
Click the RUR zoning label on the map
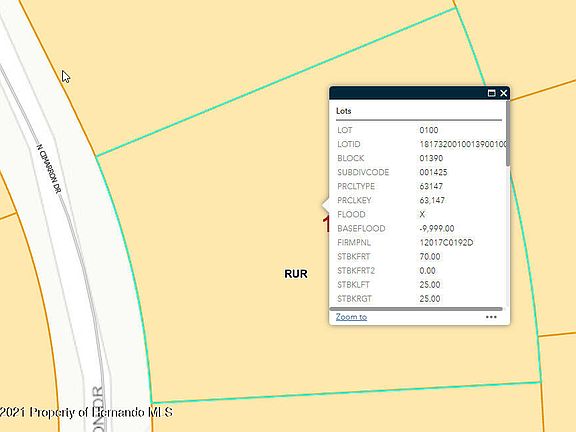point(296,274)
